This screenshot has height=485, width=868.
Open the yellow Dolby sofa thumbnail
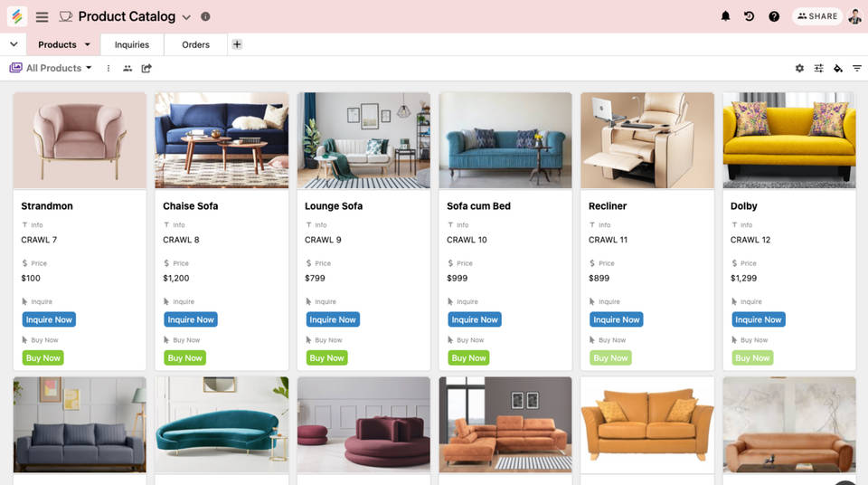click(789, 140)
